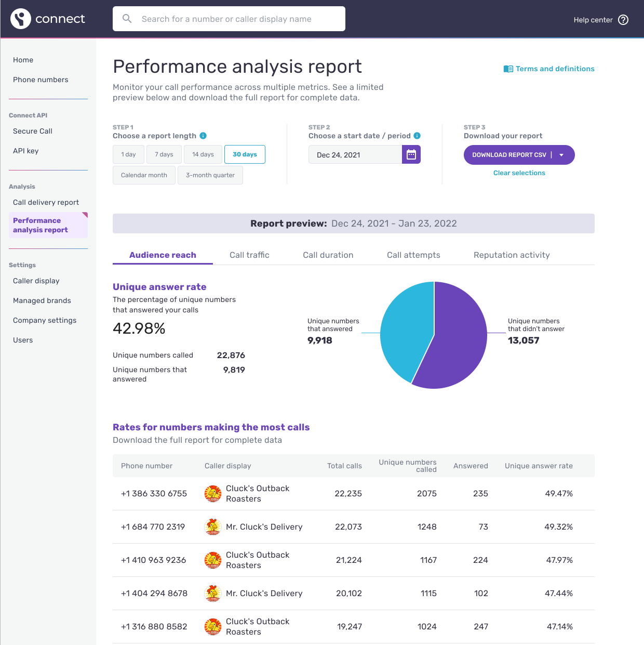This screenshot has width=644, height=645.
Task: Click info icon beside report length
Action: click(203, 136)
